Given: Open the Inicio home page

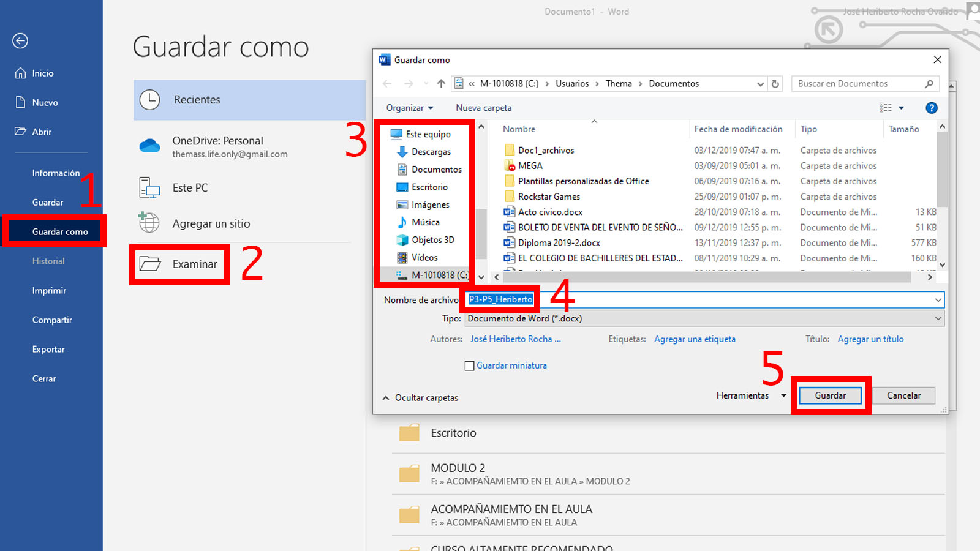Looking at the screenshot, I should 34,73.
